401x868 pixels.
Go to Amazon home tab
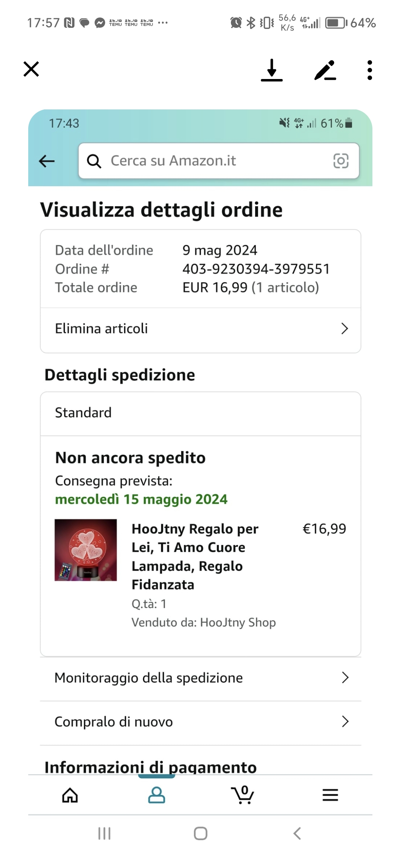70,795
